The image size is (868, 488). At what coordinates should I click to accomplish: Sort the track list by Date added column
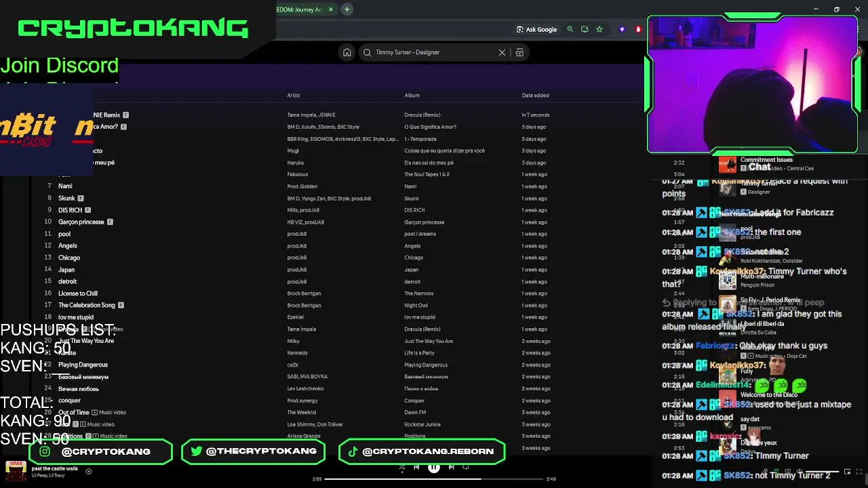(x=535, y=96)
